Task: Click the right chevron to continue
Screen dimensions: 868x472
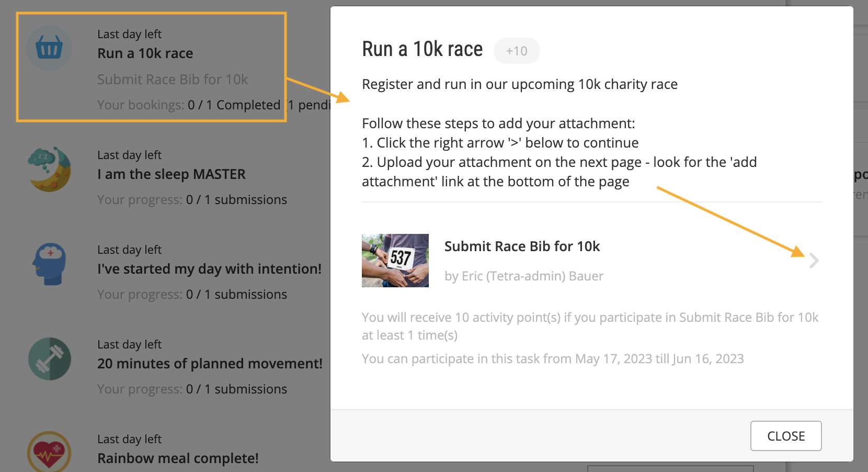Action: (x=814, y=261)
